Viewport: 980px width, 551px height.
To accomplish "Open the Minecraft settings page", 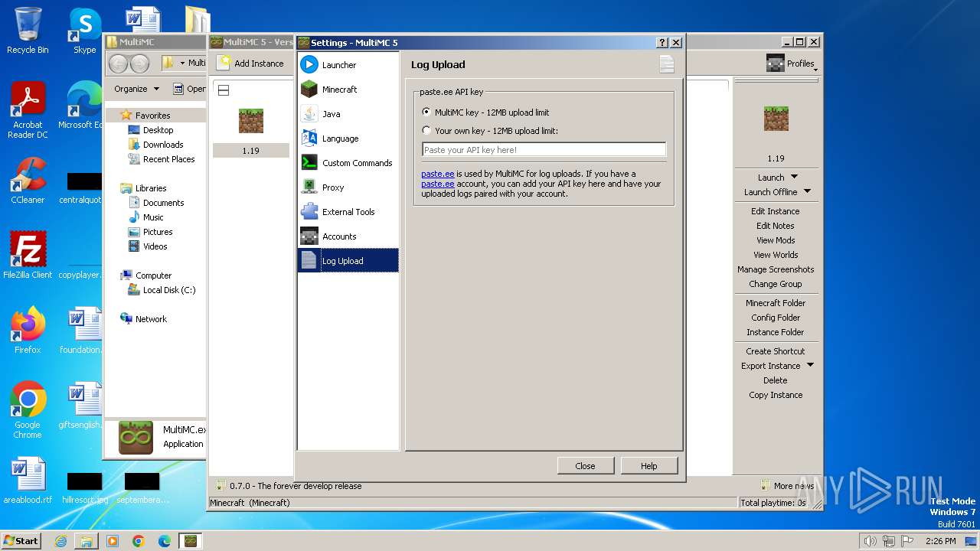I will click(x=348, y=90).
